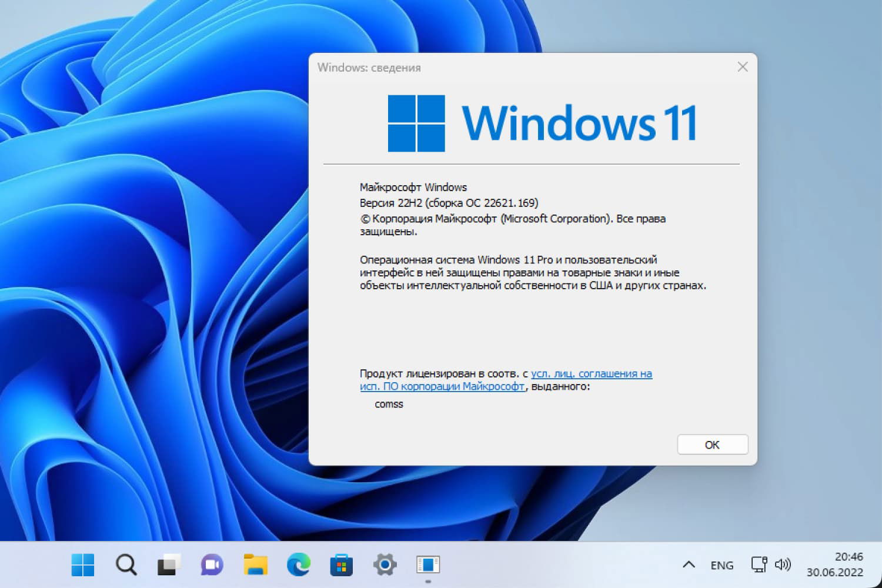882x588 pixels.
Task: Close the Windows: сведения dialog
Action: (x=742, y=66)
